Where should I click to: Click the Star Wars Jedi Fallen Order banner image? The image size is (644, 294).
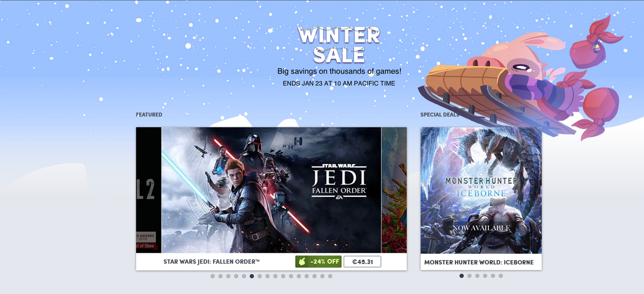point(271,190)
